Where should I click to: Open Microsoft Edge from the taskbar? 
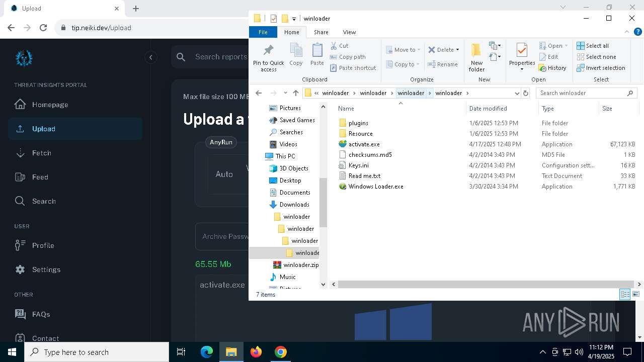(207, 352)
